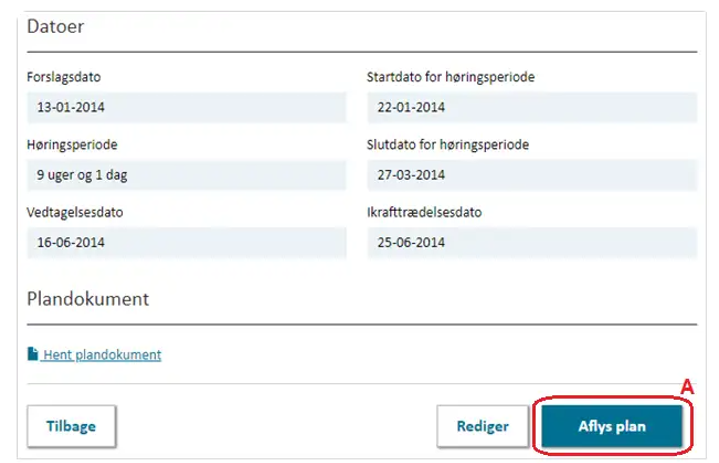Click the Tilbage button
The image size is (719, 463).
click(71, 426)
